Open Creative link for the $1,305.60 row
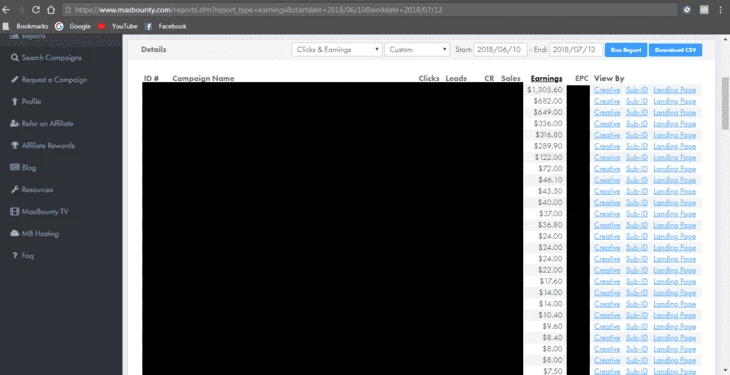Image resolution: width=730 pixels, height=375 pixels. (607, 90)
